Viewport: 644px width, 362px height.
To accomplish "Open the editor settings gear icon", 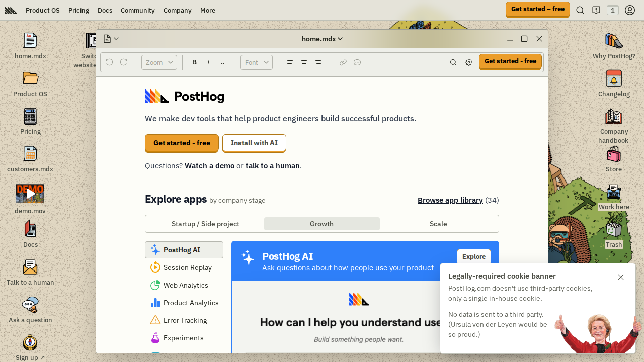I will click(469, 62).
